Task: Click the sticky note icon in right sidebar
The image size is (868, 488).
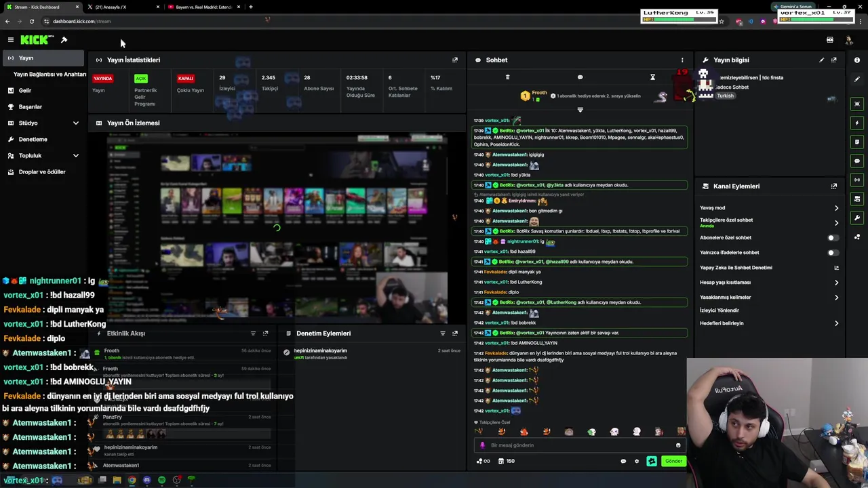Action: pos(857,142)
